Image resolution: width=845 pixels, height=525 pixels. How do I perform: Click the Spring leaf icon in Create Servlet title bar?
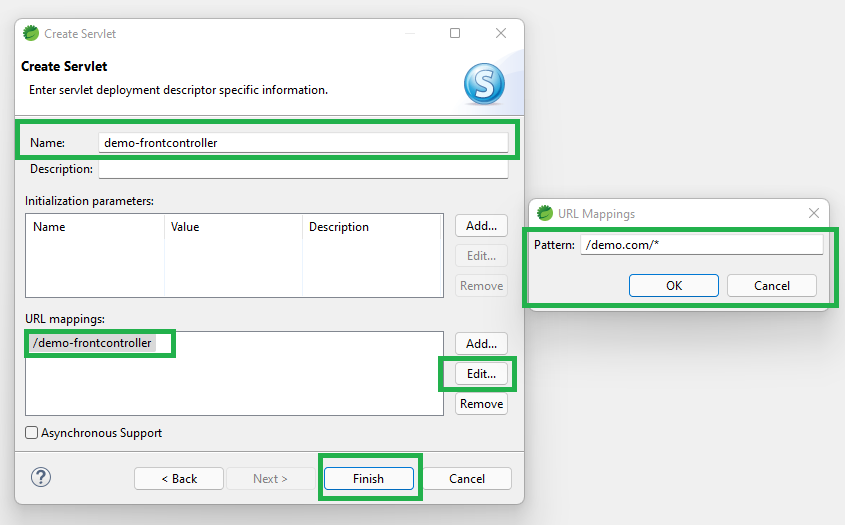click(x=31, y=33)
